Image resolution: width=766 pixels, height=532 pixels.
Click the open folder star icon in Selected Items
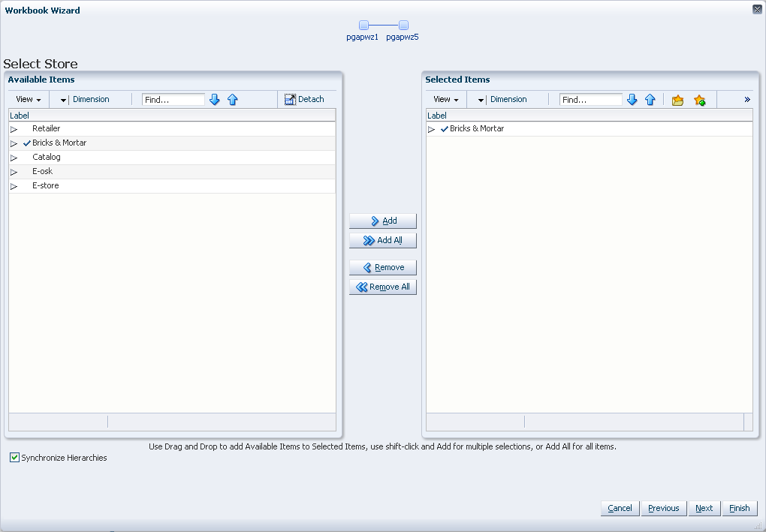point(677,100)
